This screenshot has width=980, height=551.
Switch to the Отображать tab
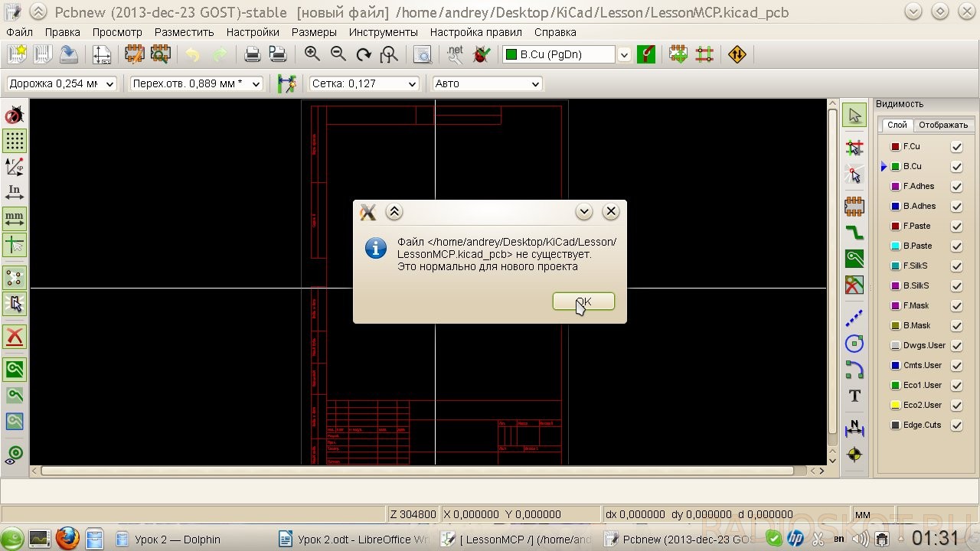coord(943,125)
